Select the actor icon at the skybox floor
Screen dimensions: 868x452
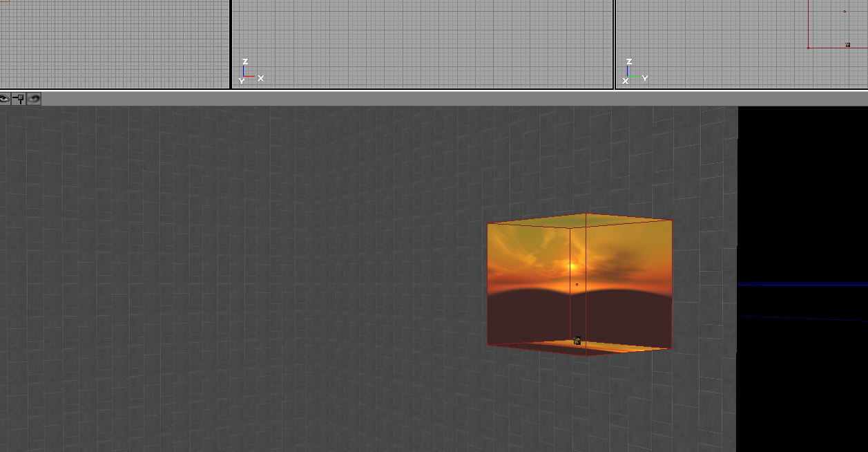tap(577, 341)
